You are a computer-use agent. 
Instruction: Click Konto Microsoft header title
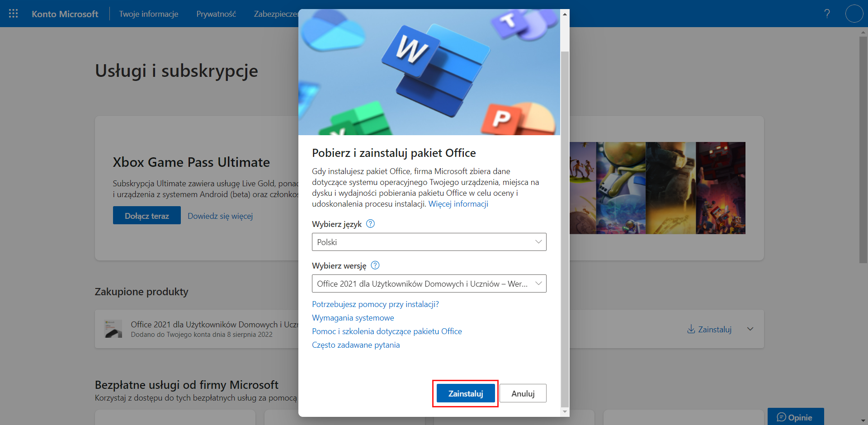(65, 14)
